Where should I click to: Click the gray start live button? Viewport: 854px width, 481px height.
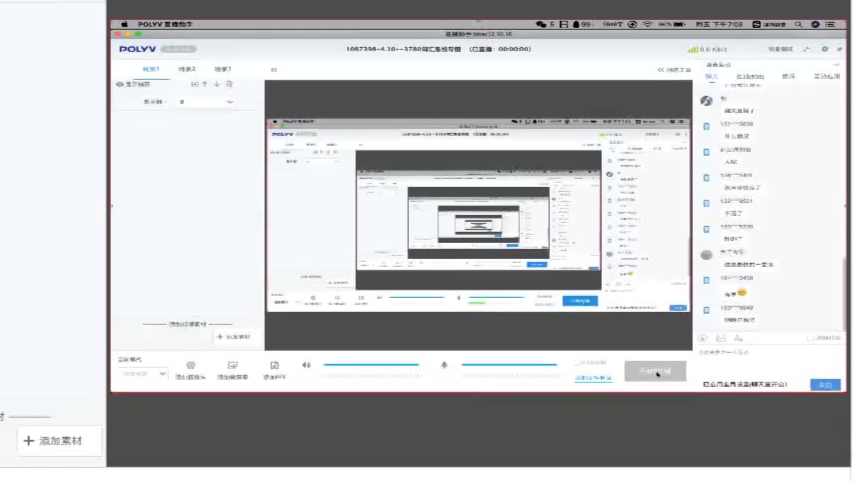pos(655,372)
